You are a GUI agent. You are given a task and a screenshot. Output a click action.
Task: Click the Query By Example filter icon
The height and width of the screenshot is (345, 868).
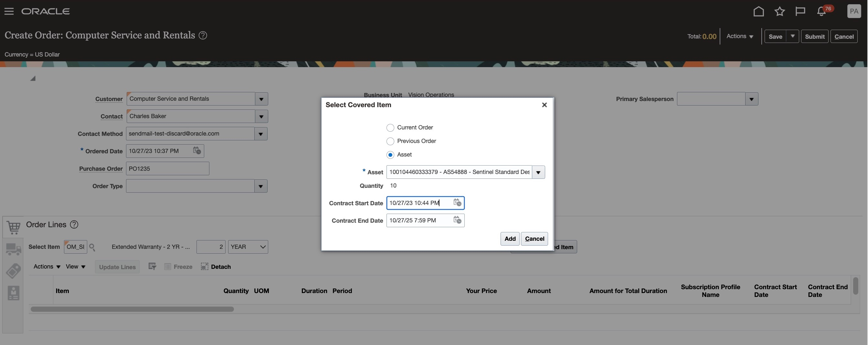[152, 267]
